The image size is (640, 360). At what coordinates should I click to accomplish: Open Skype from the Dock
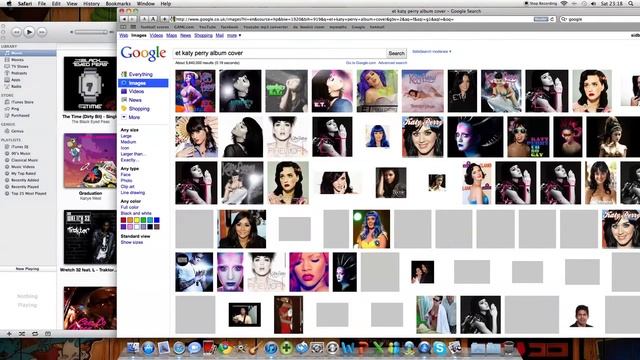click(440, 348)
